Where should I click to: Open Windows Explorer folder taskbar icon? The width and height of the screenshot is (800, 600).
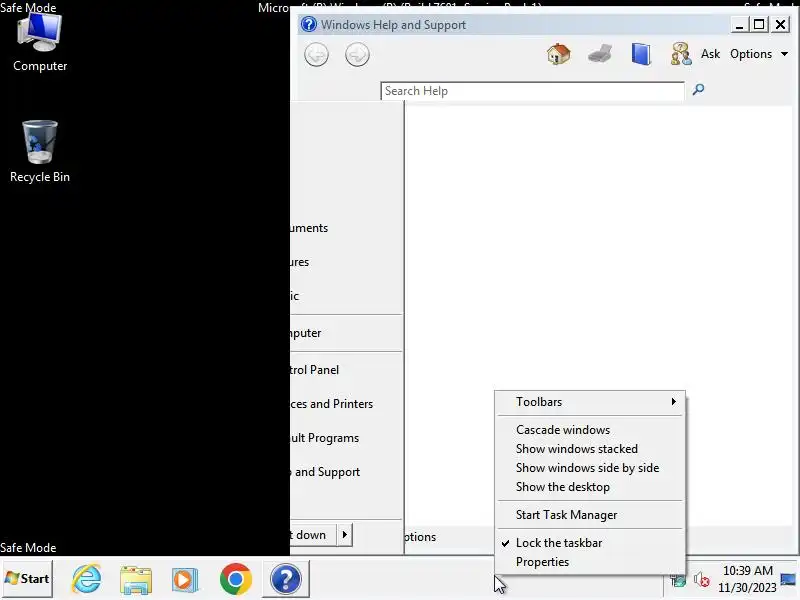point(136,580)
